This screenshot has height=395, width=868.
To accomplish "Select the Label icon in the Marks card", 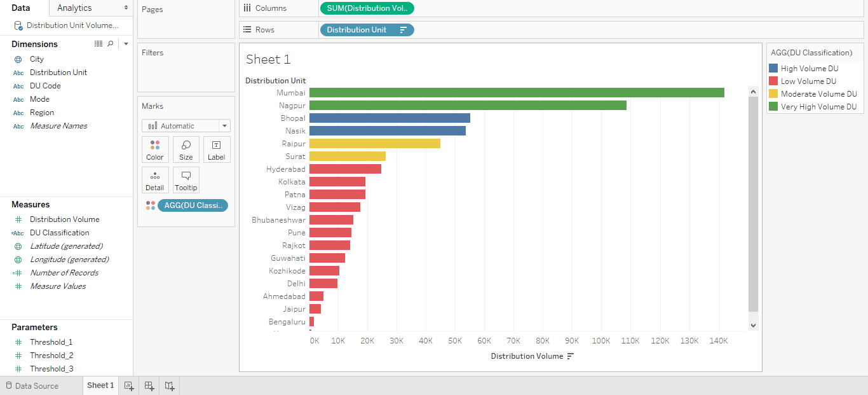I will click(217, 149).
